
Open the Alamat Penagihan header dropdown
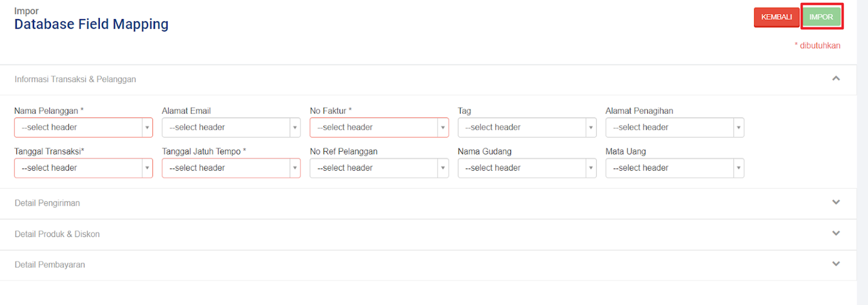pyautogui.click(x=674, y=127)
